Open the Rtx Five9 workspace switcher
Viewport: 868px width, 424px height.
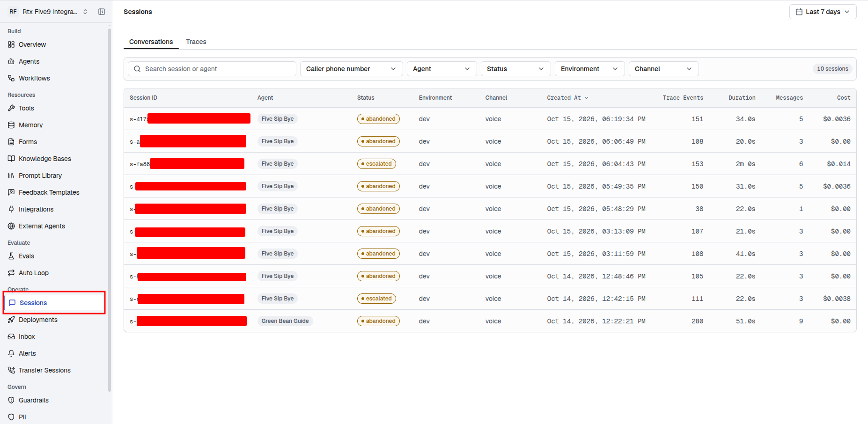point(48,12)
